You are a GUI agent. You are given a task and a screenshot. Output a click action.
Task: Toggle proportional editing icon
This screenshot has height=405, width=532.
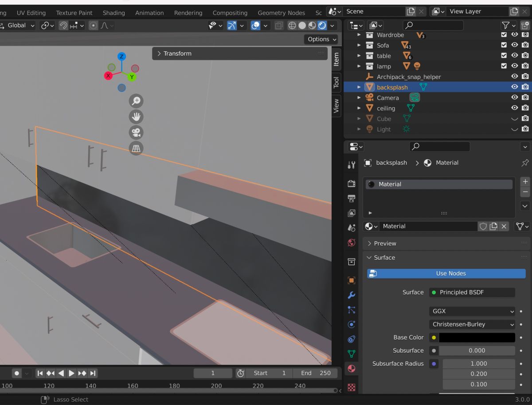94,25
